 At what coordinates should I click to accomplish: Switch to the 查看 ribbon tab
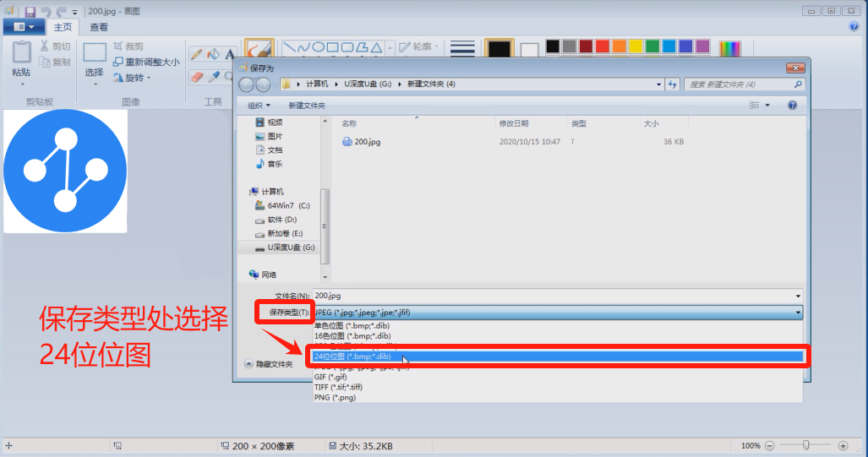tap(99, 27)
